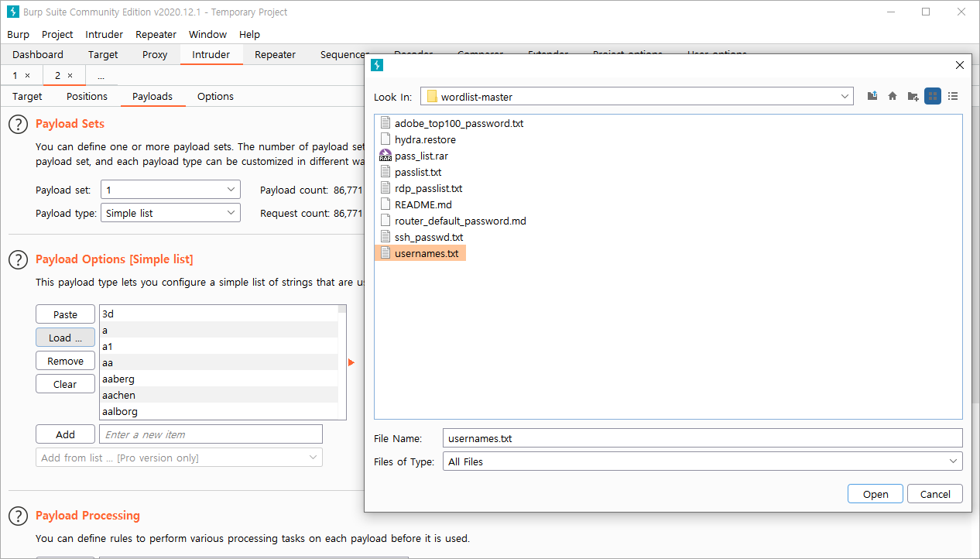
Task: Click the adobe_top100_password.txt file icon
Action: [x=385, y=123]
